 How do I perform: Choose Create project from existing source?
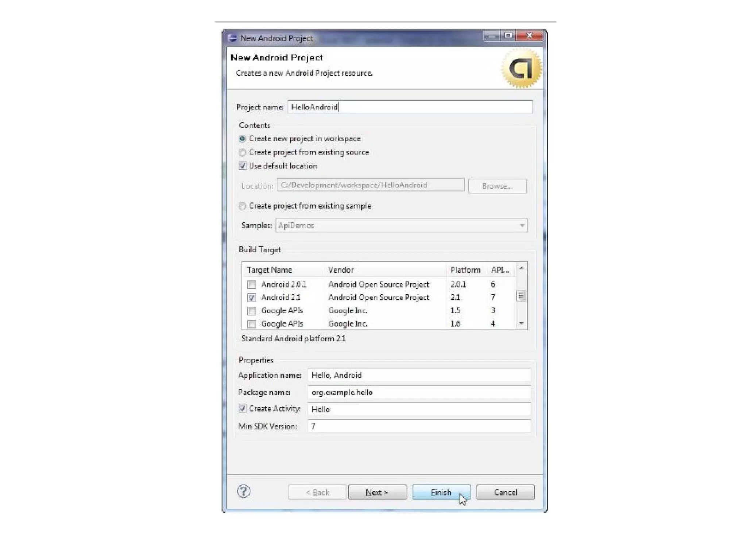point(243,152)
